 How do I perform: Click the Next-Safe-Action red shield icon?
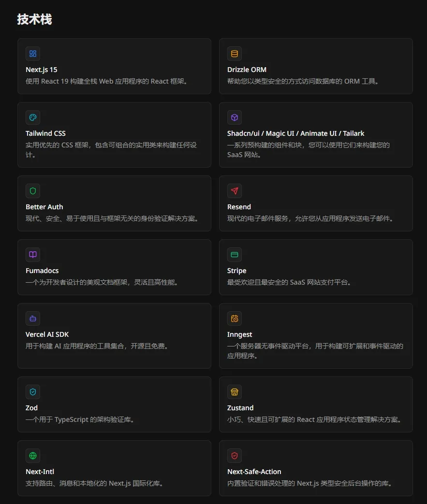[234, 456]
